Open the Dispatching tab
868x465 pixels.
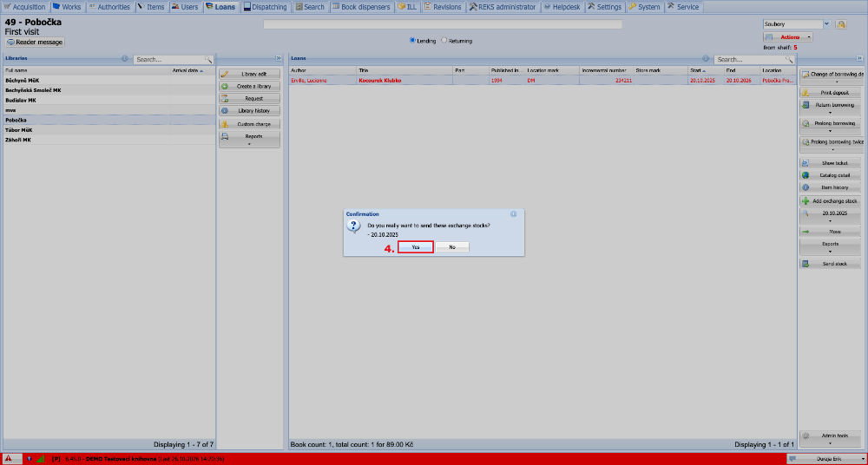(x=265, y=7)
